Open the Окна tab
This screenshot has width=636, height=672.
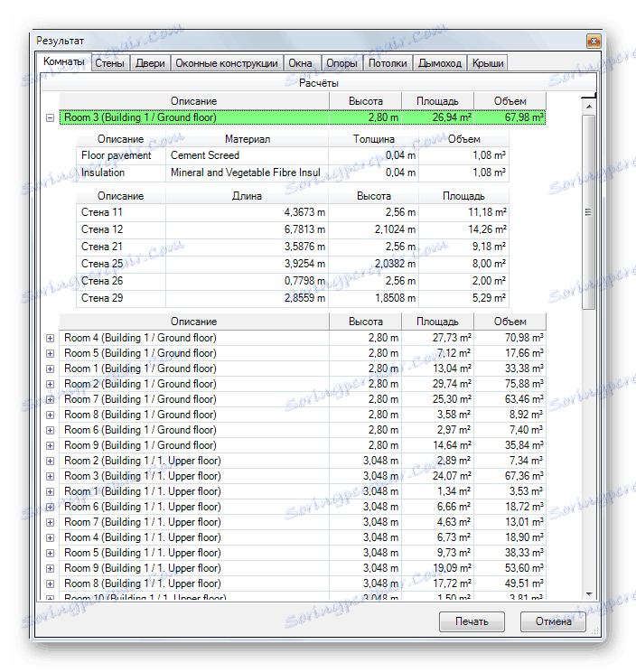click(300, 63)
